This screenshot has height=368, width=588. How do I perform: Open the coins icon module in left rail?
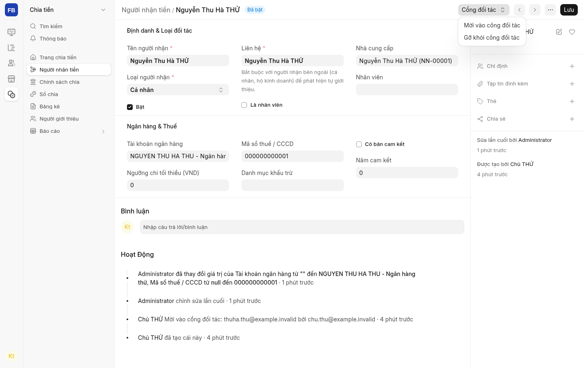point(11,94)
